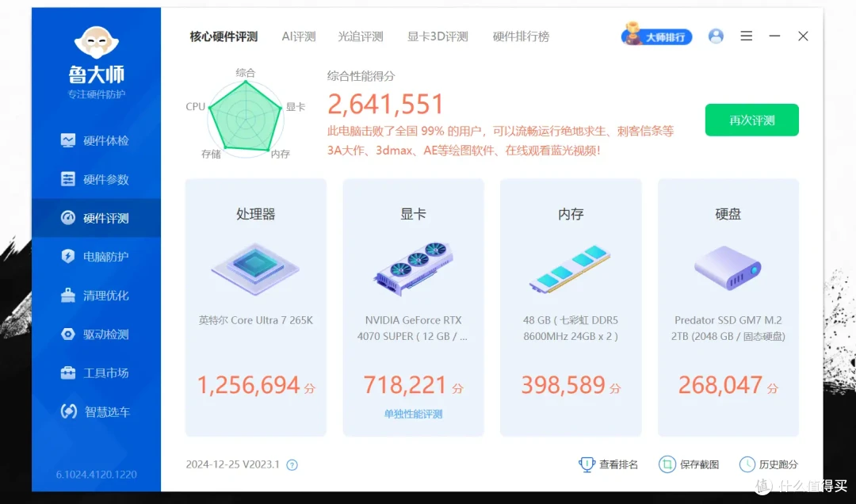This screenshot has width=856, height=504.
Task: Click the 硬盘 card heading
Action: [x=728, y=214]
